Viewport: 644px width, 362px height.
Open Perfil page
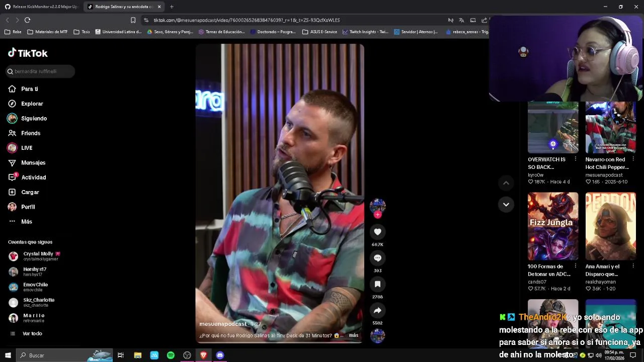pos(21,207)
